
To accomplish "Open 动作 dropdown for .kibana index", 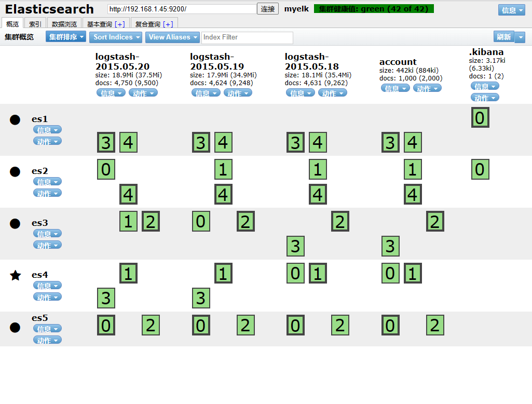I will click(x=485, y=98).
